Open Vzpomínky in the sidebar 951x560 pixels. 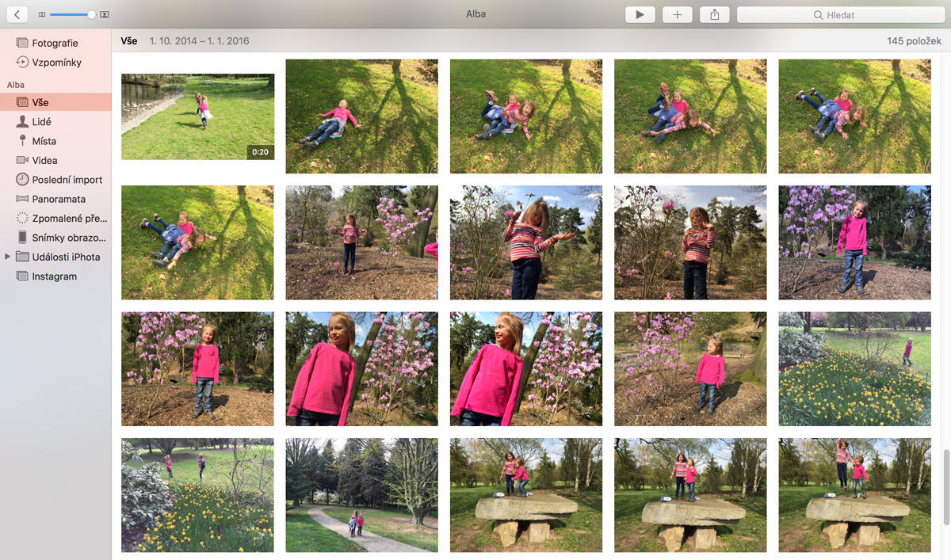55,63
